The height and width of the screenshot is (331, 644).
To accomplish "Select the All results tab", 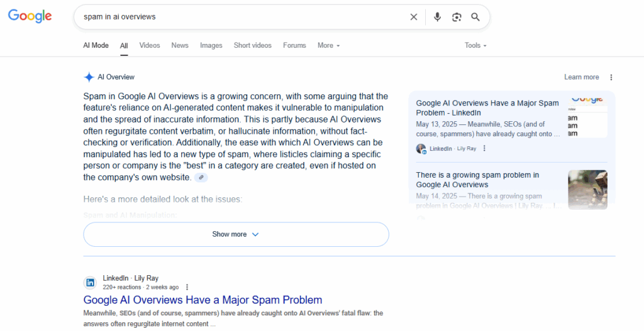I will (x=124, y=46).
